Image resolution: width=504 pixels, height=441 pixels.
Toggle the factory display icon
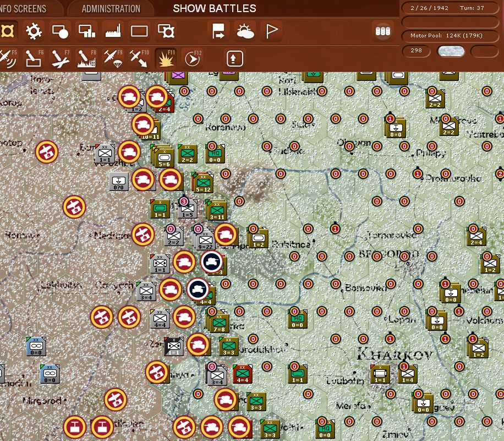point(113,31)
